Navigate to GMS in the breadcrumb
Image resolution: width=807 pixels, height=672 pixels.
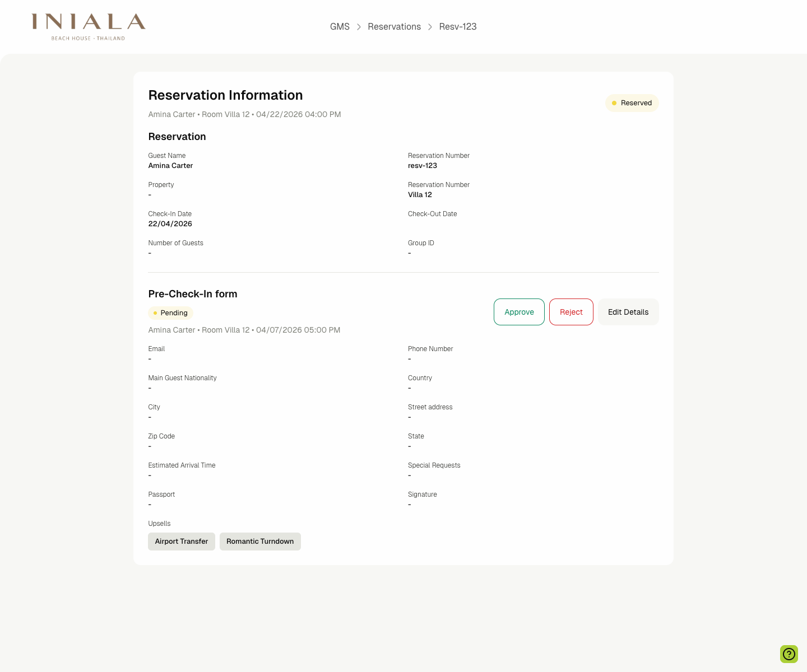coord(340,26)
